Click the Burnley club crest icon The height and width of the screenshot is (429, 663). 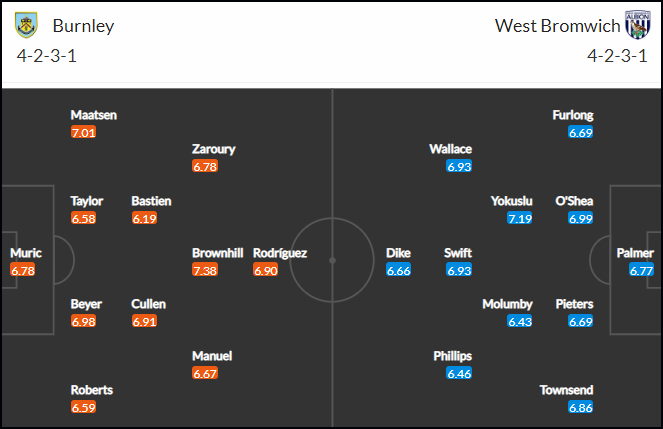(26, 25)
